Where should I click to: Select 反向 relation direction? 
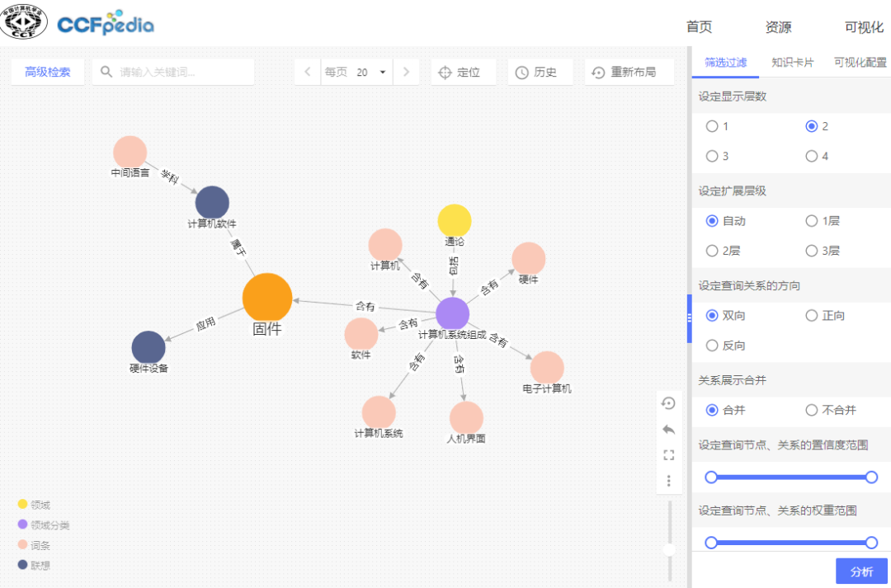(712, 345)
